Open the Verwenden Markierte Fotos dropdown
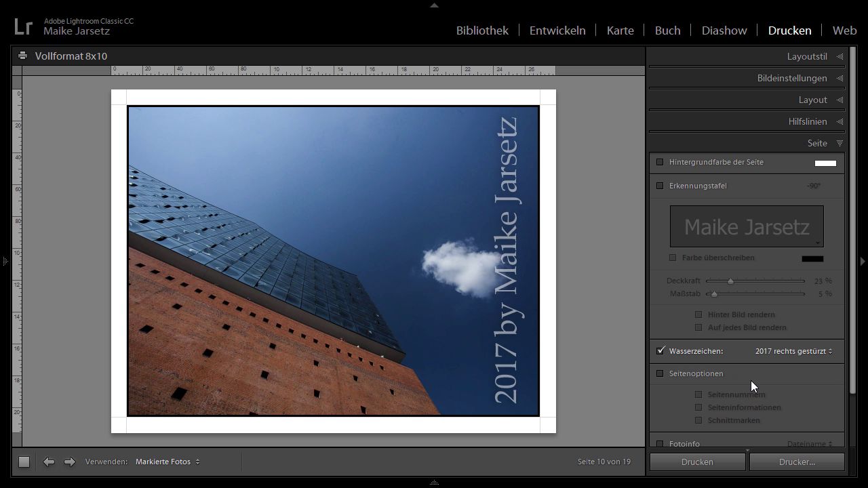 [x=167, y=462]
